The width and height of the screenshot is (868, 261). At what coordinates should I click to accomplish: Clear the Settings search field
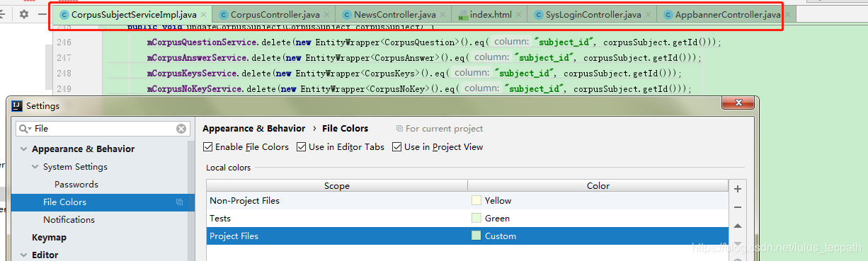(181, 129)
